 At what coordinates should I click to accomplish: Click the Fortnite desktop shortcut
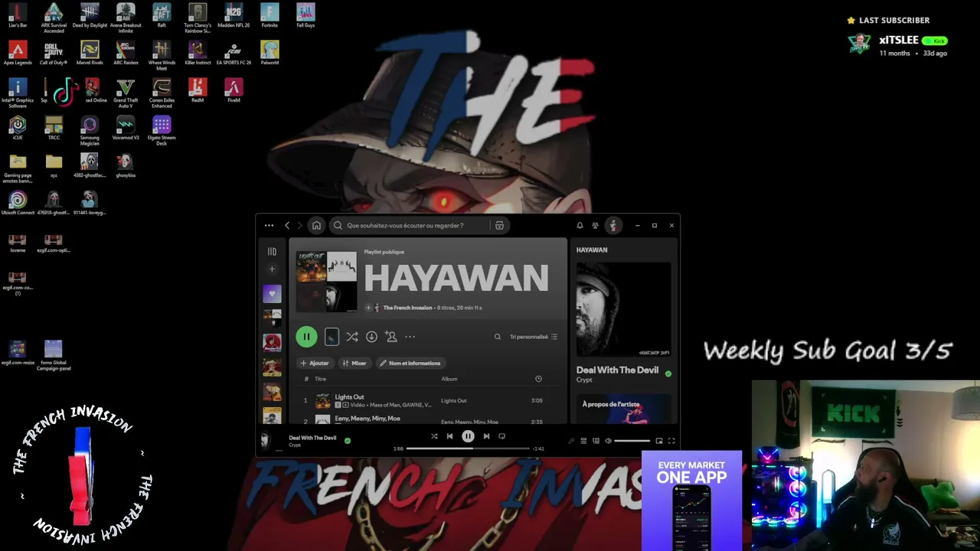269,15
